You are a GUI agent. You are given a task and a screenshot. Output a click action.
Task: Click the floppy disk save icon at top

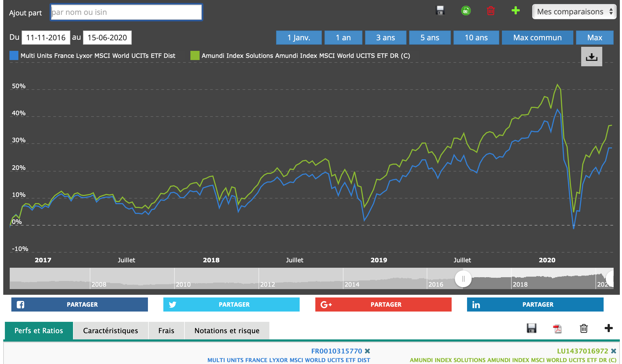440,11
